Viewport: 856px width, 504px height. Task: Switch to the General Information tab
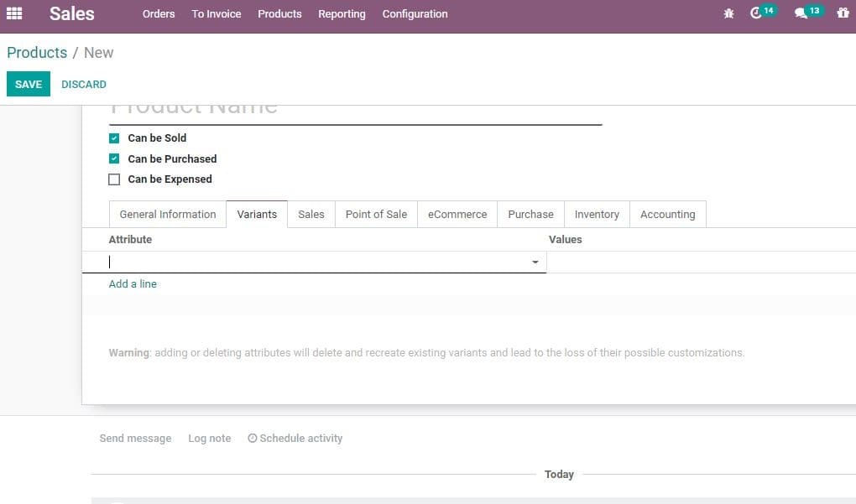tap(167, 214)
